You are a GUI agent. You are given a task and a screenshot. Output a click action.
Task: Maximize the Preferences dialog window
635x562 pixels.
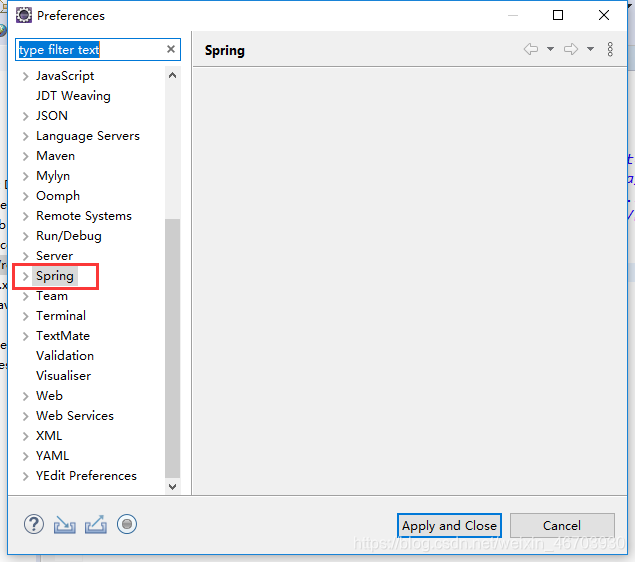pyautogui.click(x=558, y=15)
